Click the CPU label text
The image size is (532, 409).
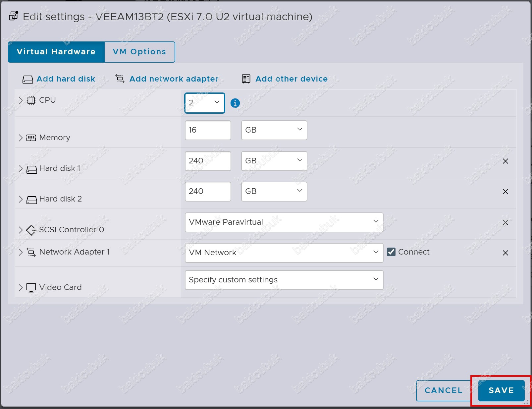click(x=47, y=100)
